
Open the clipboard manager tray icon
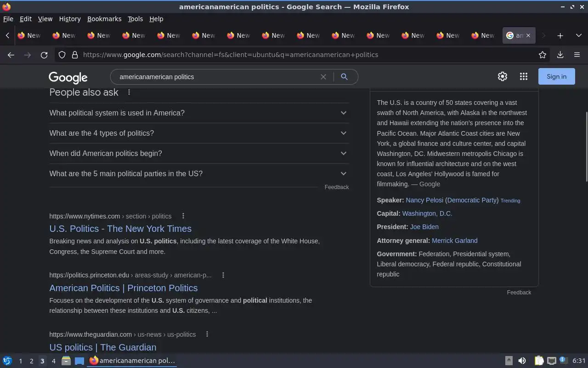click(x=539, y=361)
